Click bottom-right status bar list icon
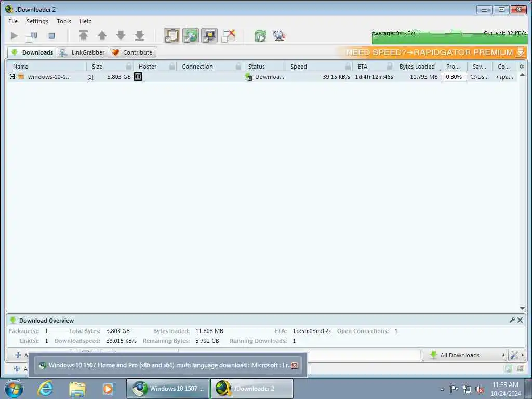The image size is (532, 399). (x=520, y=368)
